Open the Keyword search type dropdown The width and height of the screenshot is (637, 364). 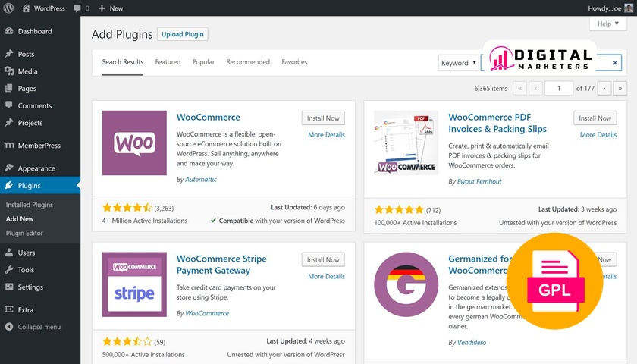coord(458,62)
